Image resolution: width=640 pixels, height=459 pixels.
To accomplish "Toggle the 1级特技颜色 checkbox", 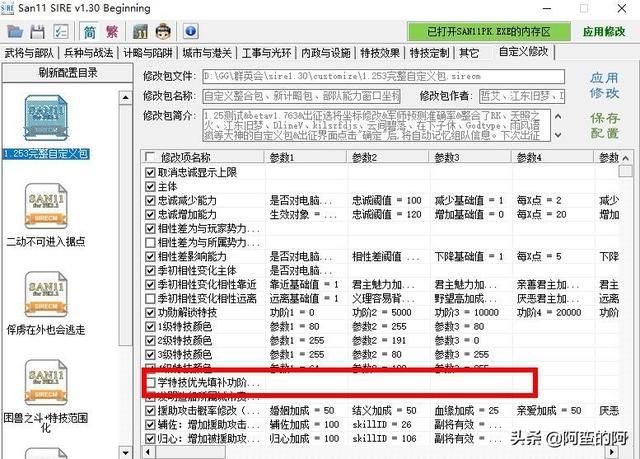I will pyautogui.click(x=150, y=326).
